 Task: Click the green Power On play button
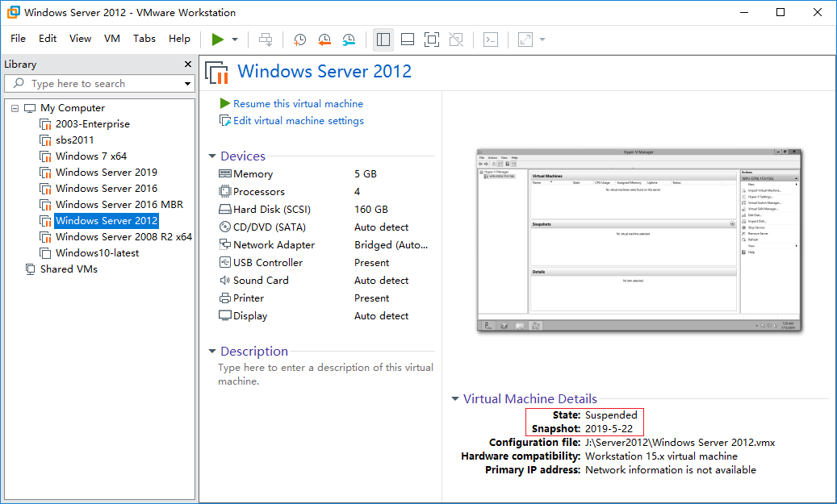[217, 39]
